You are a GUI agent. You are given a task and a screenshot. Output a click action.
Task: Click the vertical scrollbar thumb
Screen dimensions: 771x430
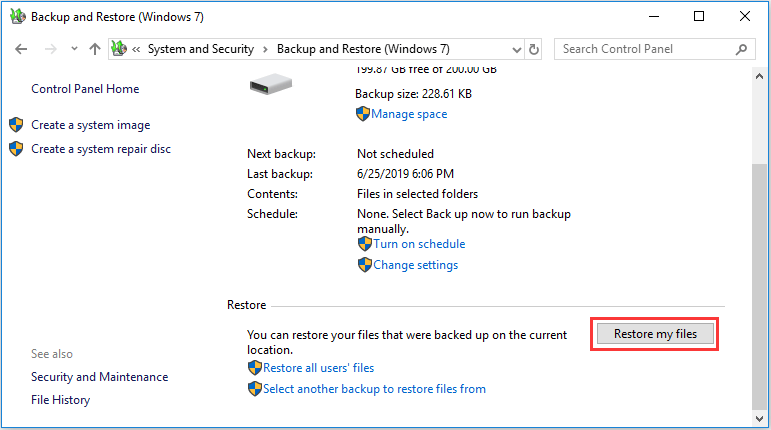point(759,287)
